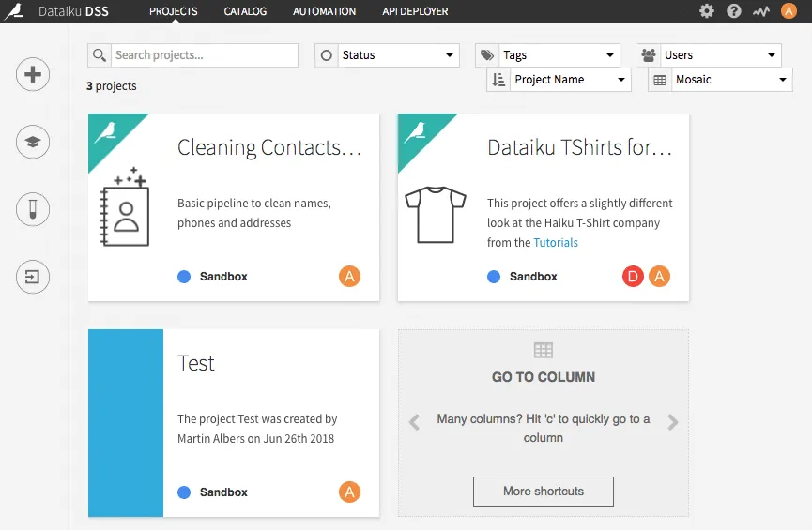Open the orange user profile avatar in top bar
The height and width of the screenshot is (530, 812).
tap(789, 11)
